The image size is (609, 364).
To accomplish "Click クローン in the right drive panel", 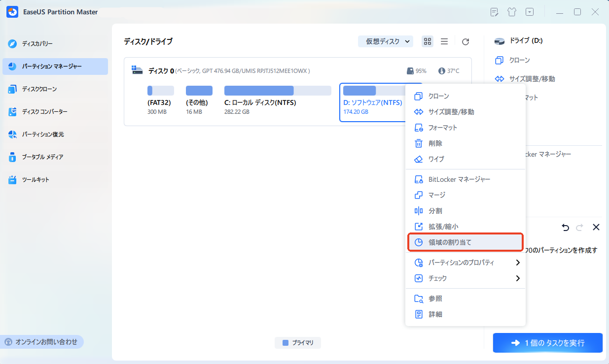I will point(513,60).
